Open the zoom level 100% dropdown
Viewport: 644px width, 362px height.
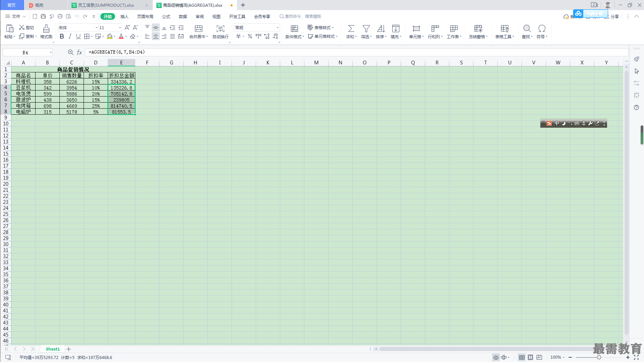tap(557, 357)
